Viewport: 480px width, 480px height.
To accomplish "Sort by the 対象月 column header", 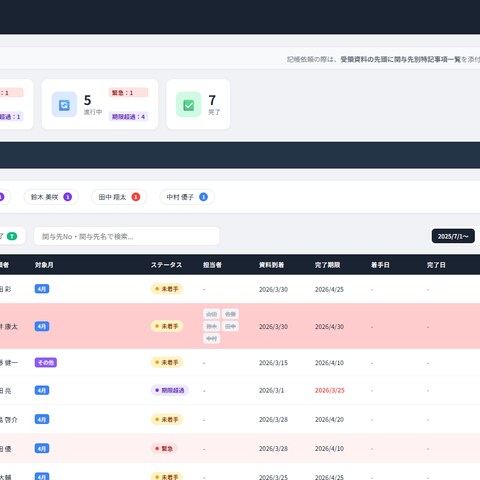I will pyautogui.click(x=44, y=265).
